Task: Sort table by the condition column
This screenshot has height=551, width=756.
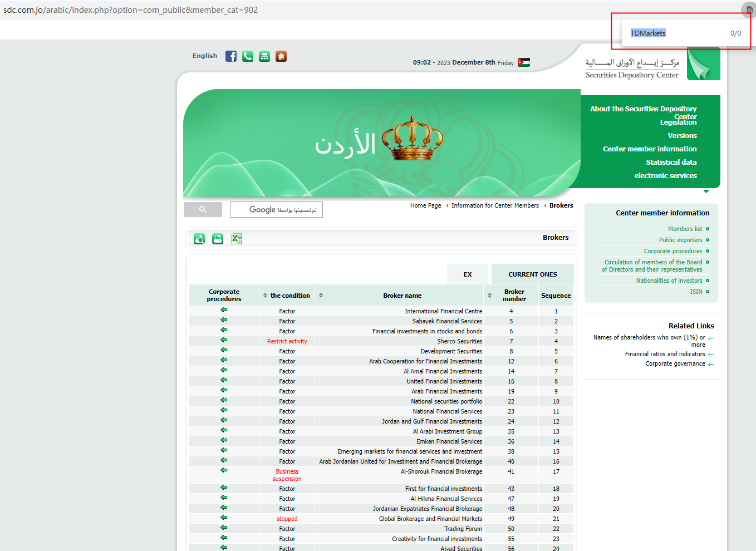Action: (x=265, y=296)
